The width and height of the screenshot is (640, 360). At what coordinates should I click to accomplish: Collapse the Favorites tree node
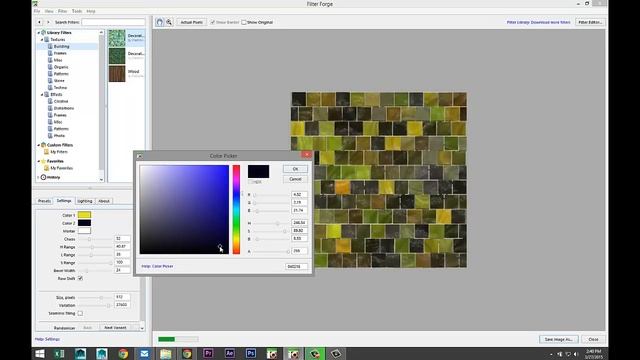(39, 161)
